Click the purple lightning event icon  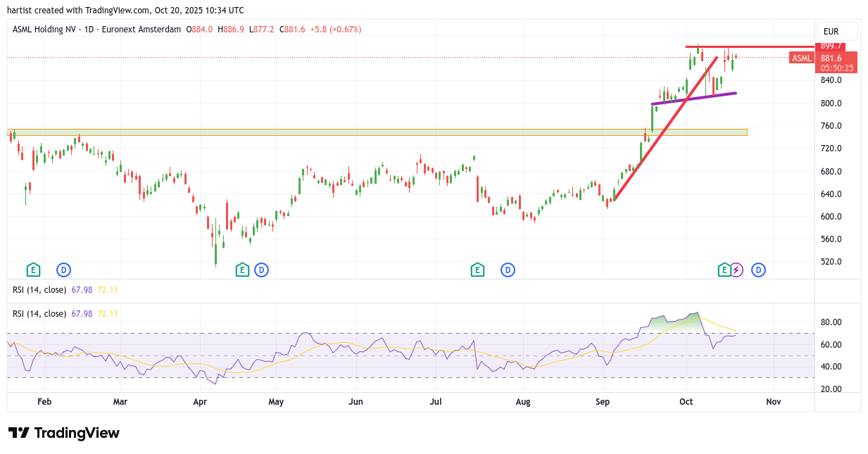coord(736,270)
